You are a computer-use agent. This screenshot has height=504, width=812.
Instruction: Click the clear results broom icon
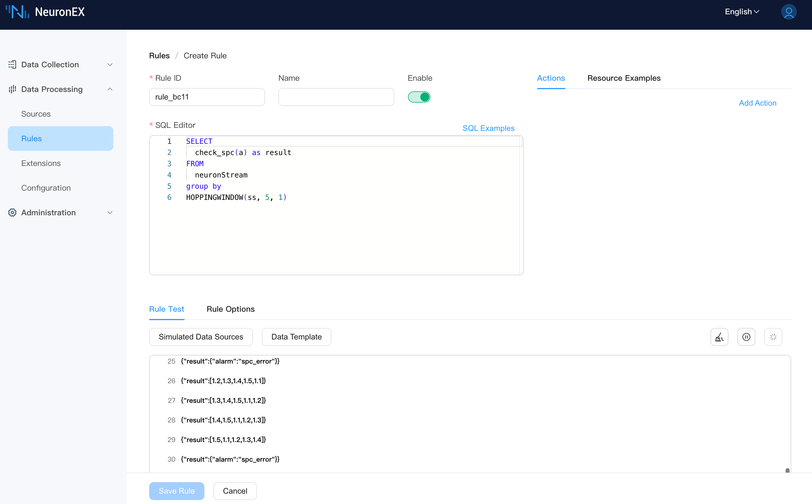719,337
